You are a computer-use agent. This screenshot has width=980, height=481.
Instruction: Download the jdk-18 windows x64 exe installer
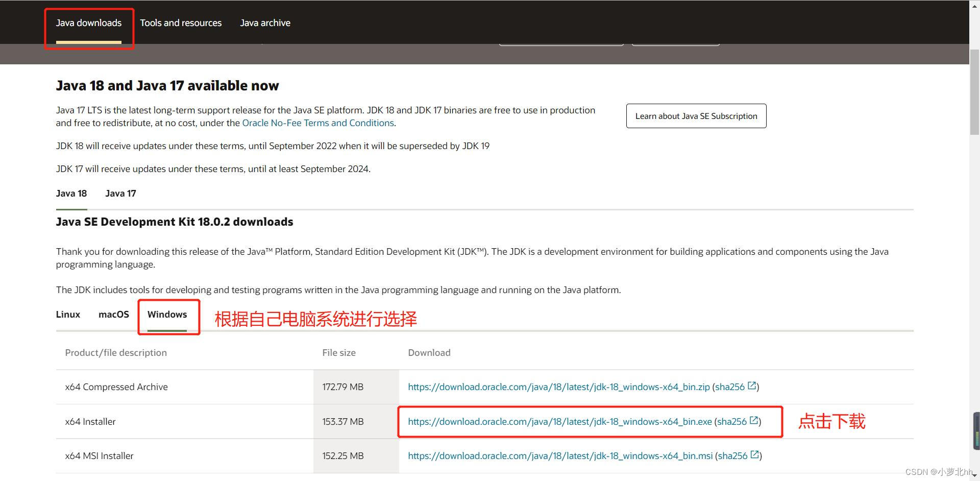click(x=560, y=422)
